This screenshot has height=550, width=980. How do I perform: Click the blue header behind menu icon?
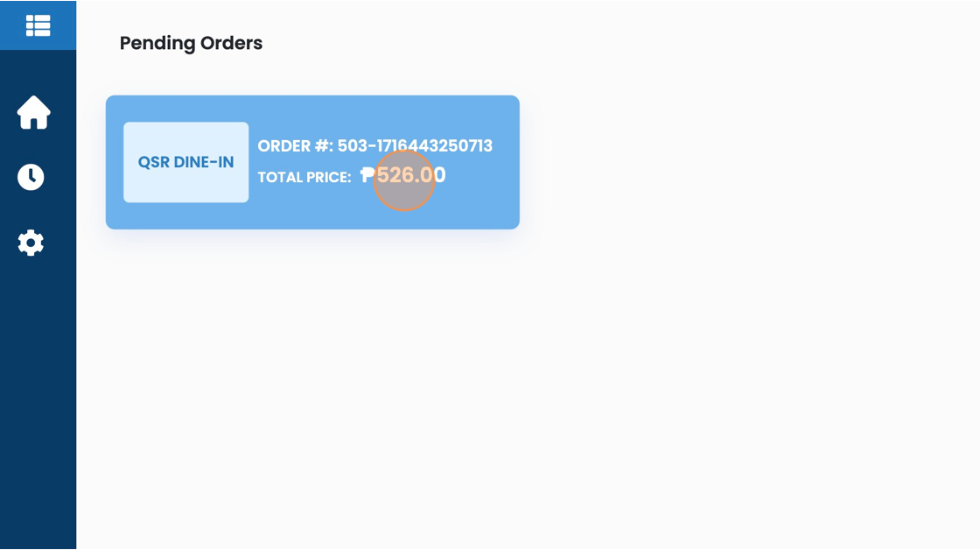coord(38,25)
